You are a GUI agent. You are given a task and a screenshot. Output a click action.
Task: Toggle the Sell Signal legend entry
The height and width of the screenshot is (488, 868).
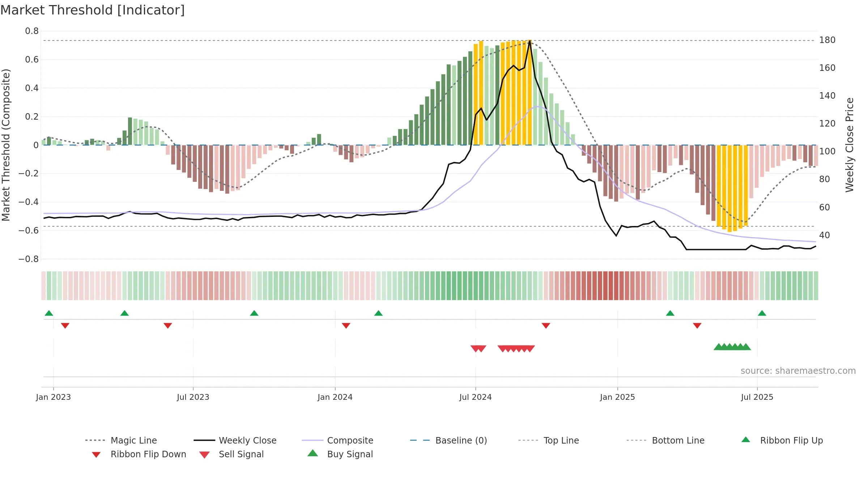(x=231, y=454)
